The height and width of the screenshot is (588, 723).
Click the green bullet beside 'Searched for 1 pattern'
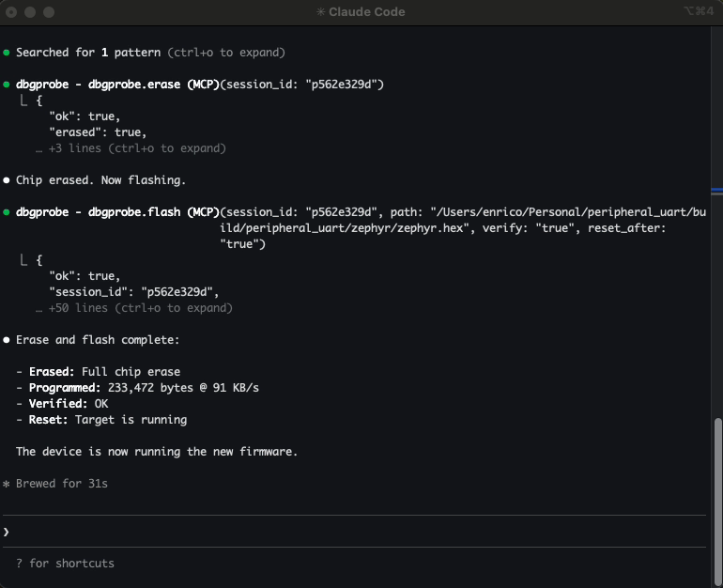(7, 53)
